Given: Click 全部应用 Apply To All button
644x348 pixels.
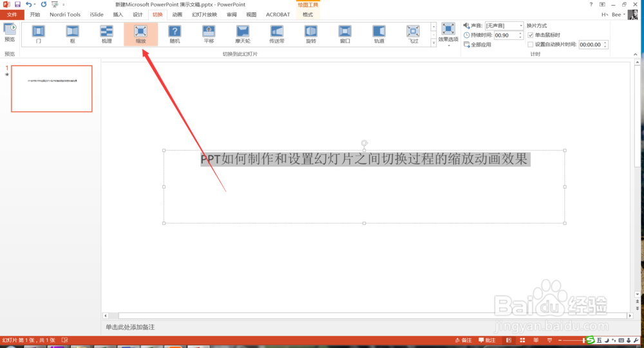Looking at the screenshot, I should [477, 44].
